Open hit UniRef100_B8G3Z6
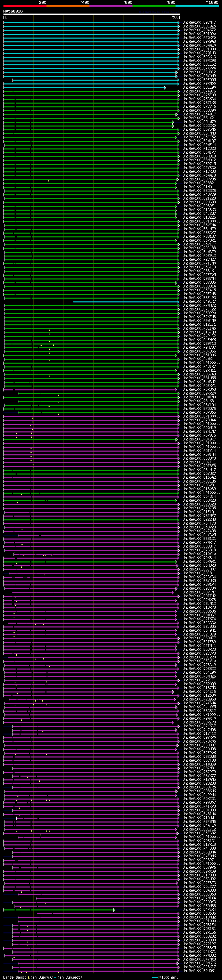 [x=199, y=191]
